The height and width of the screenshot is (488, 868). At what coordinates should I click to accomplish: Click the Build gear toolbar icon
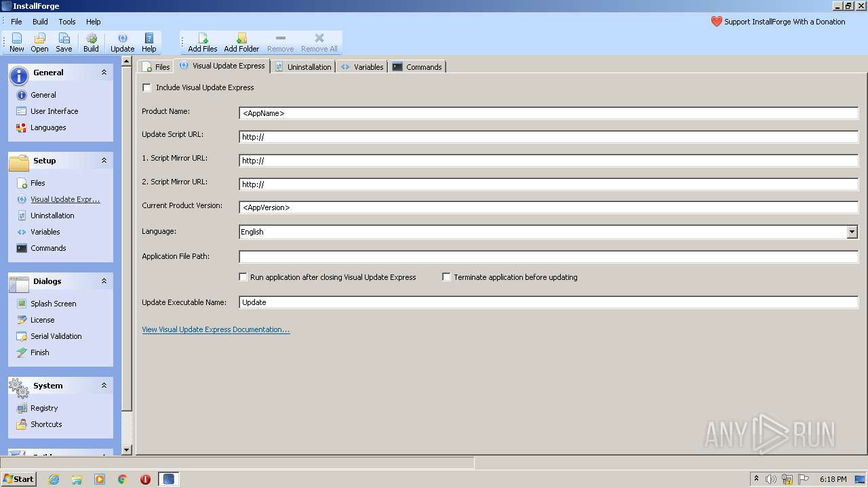(91, 42)
